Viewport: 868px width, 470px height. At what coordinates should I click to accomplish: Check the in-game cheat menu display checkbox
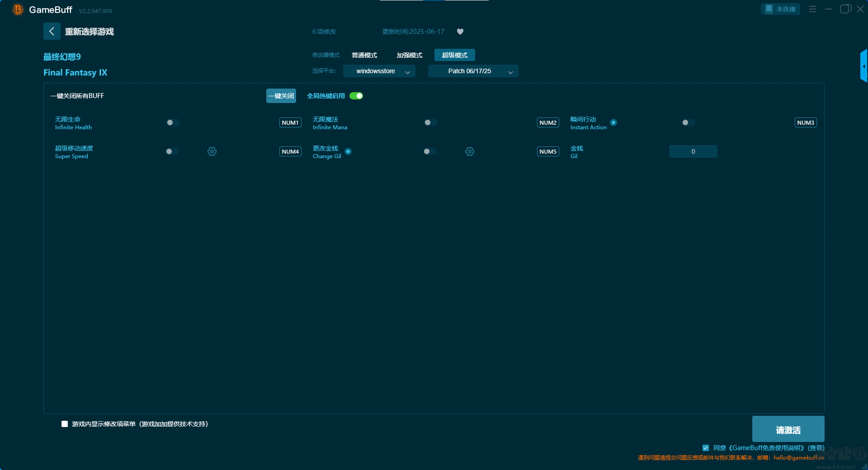pos(65,424)
